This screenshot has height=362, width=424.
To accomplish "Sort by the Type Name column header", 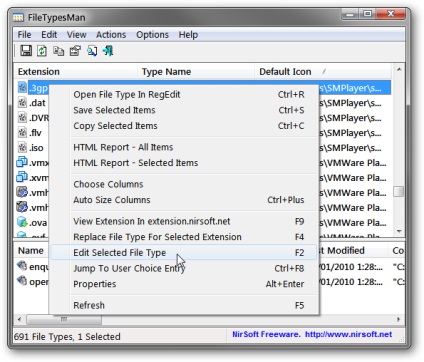I will 196,72.
